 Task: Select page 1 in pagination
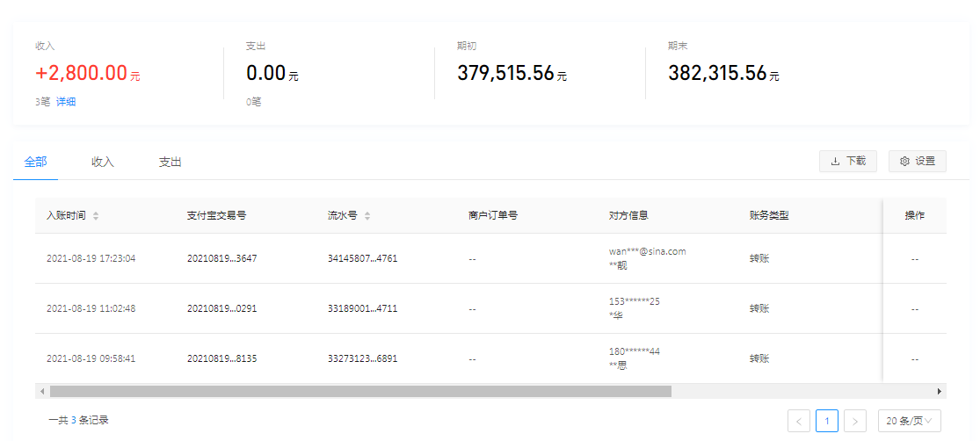tap(826, 421)
